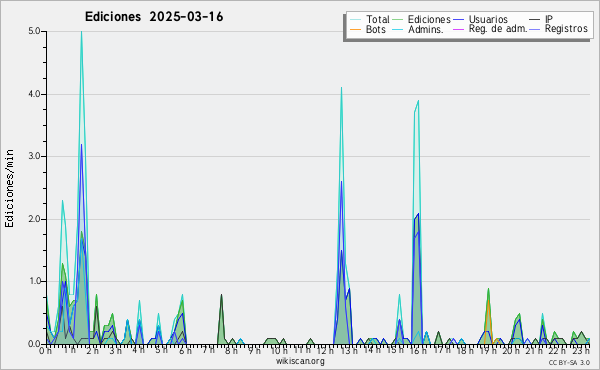Click the 23 h axis label
Viewport: 600px width, 370px height.
581,350
